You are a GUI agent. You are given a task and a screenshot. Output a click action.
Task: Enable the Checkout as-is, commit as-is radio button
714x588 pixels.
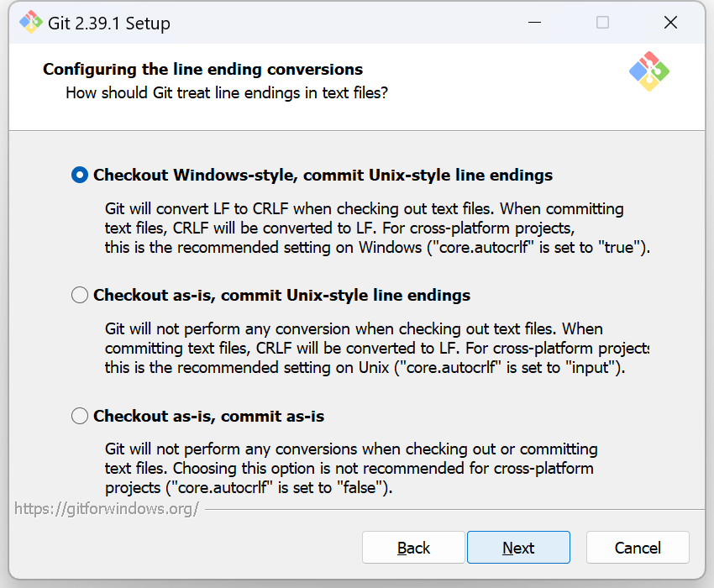pyautogui.click(x=80, y=417)
